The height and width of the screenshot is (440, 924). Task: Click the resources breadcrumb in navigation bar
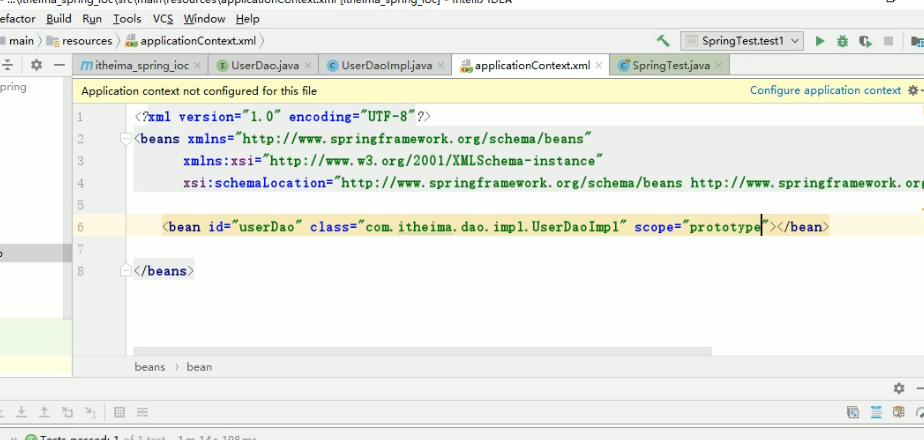coord(87,41)
